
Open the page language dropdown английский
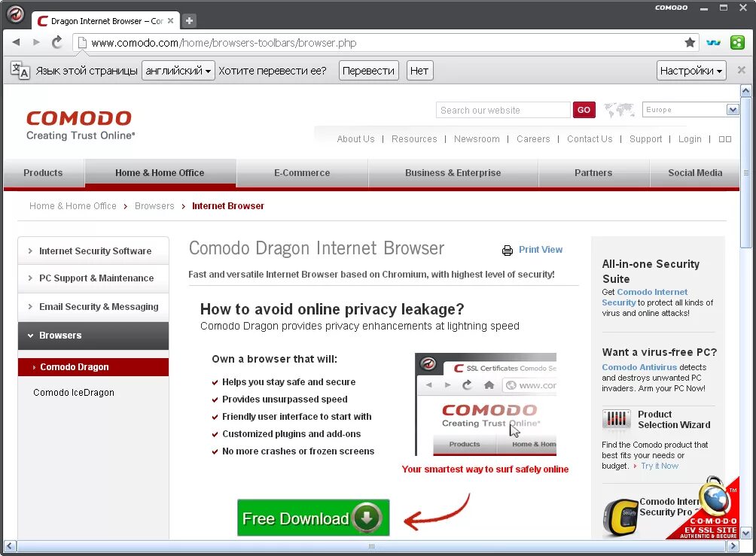[178, 70]
